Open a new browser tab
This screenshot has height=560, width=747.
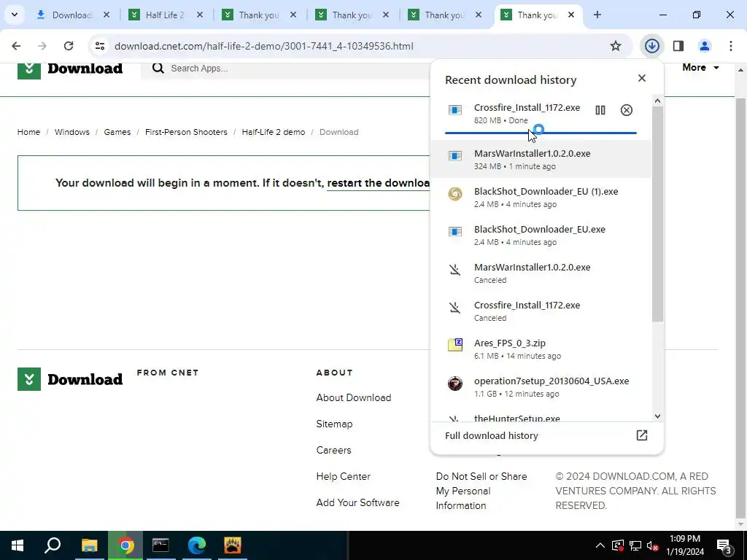pos(597,15)
